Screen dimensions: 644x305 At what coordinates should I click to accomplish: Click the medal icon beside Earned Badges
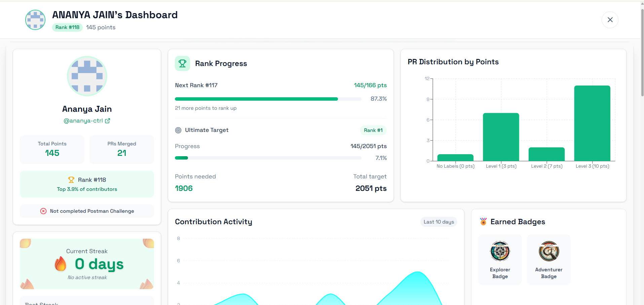click(x=483, y=222)
